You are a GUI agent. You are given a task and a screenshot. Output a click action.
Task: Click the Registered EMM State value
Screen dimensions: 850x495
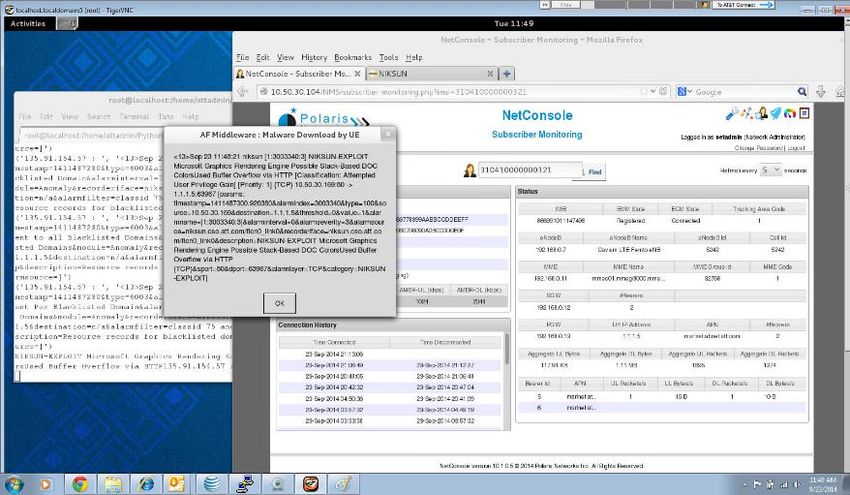tap(630, 221)
